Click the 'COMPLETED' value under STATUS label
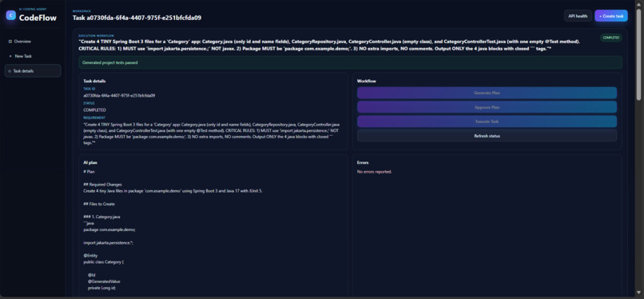Viewport: 644px width, 299px height. (94, 110)
